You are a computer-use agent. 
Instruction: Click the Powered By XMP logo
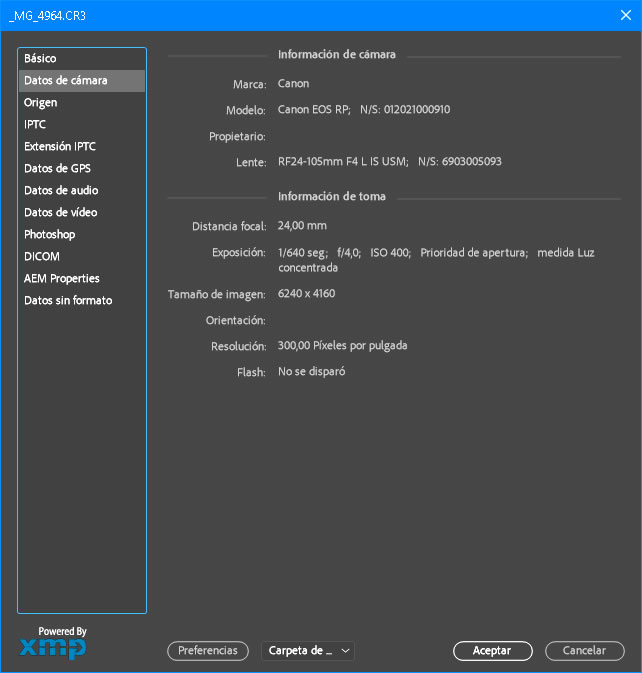click(x=53, y=643)
